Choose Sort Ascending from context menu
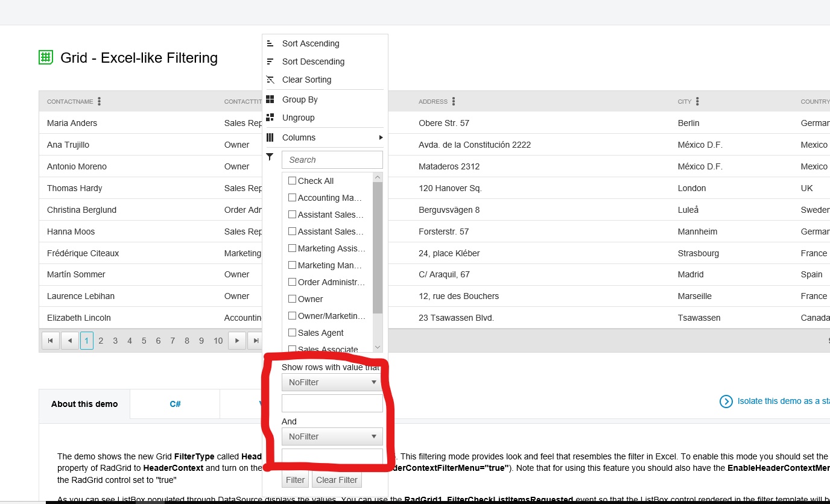 pyautogui.click(x=311, y=43)
